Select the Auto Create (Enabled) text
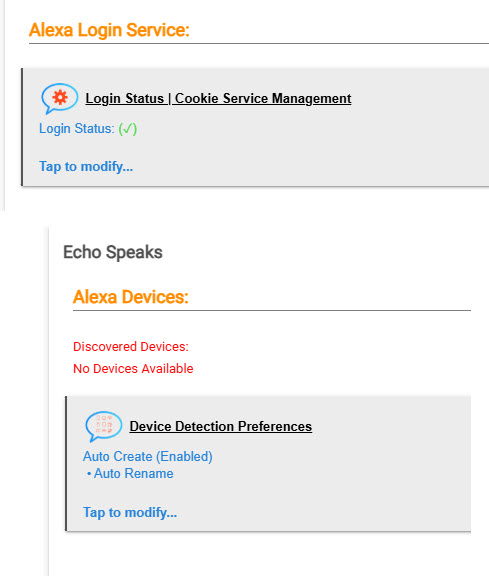 pos(148,457)
